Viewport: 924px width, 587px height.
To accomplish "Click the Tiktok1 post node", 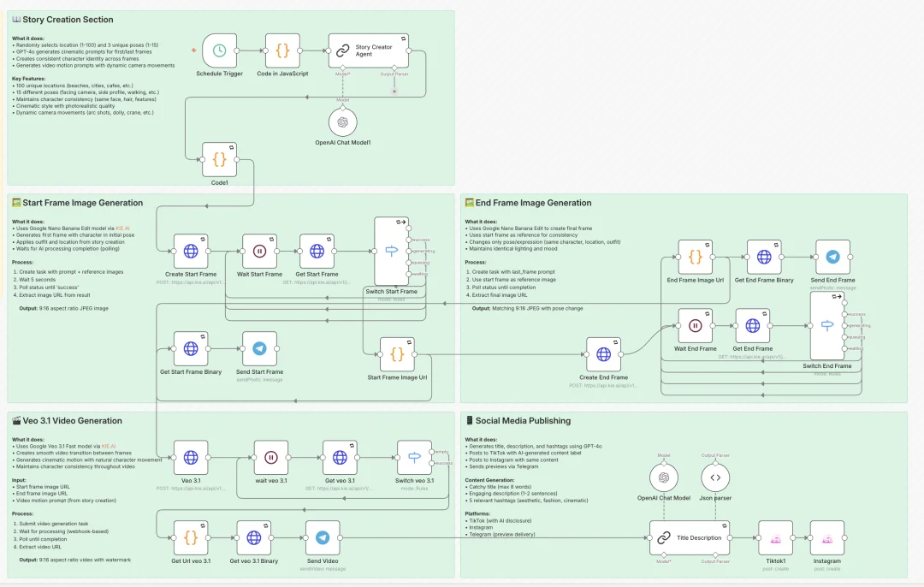I will pos(775,538).
